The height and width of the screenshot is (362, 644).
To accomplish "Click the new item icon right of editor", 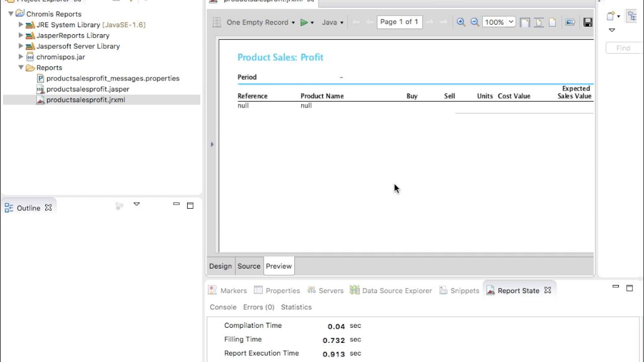I will tap(610, 16).
